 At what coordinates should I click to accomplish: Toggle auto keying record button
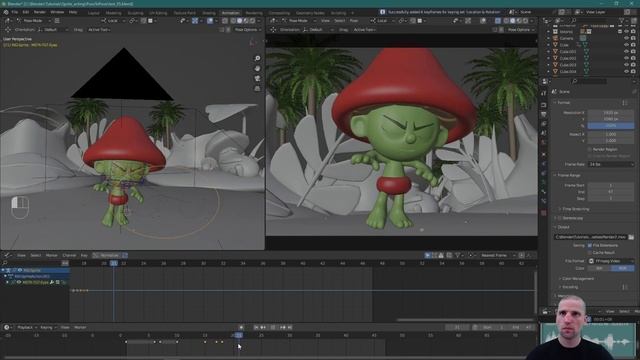coord(241,327)
